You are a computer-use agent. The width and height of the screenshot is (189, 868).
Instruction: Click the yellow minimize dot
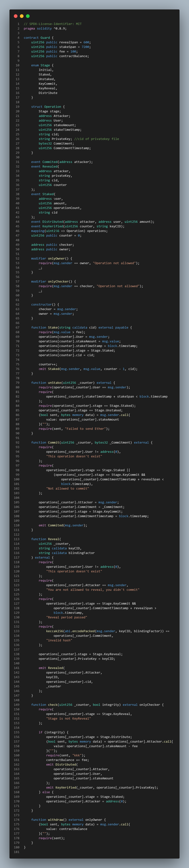pyautogui.click(x=22, y=16)
